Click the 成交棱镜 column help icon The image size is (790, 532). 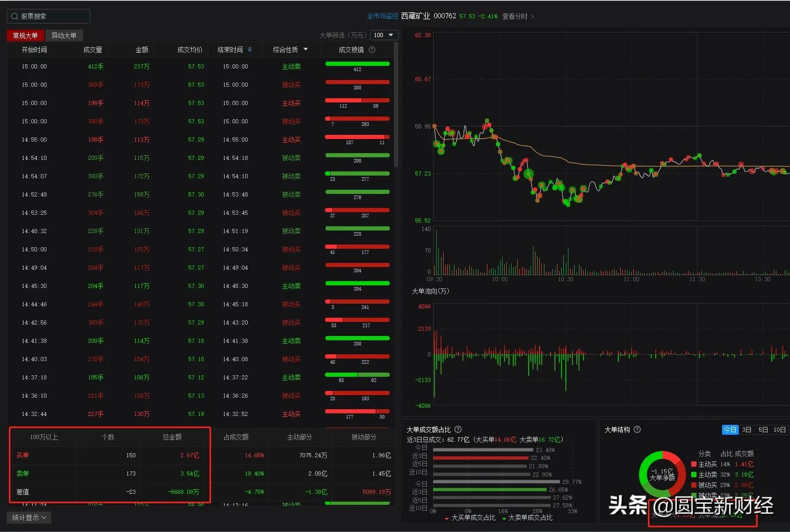371,50
